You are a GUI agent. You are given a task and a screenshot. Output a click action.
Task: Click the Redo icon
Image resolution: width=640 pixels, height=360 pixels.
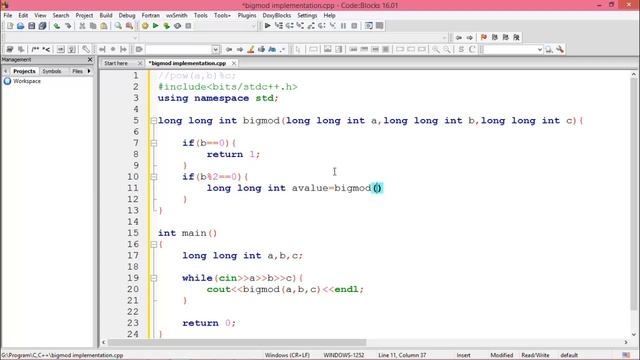[x=68, y=26]
